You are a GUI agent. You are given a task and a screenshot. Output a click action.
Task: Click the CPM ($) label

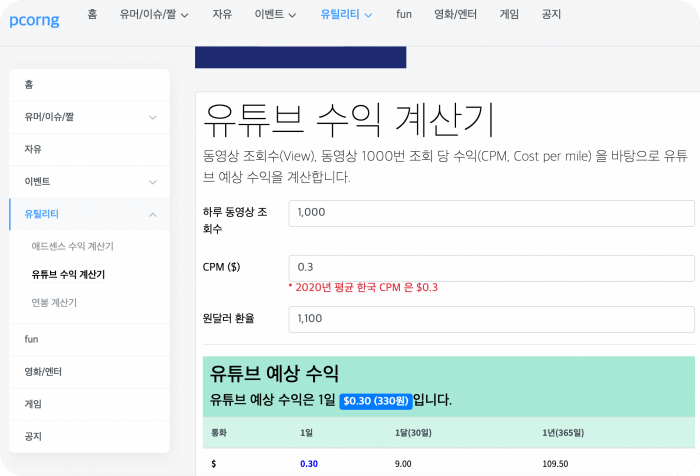221,267
